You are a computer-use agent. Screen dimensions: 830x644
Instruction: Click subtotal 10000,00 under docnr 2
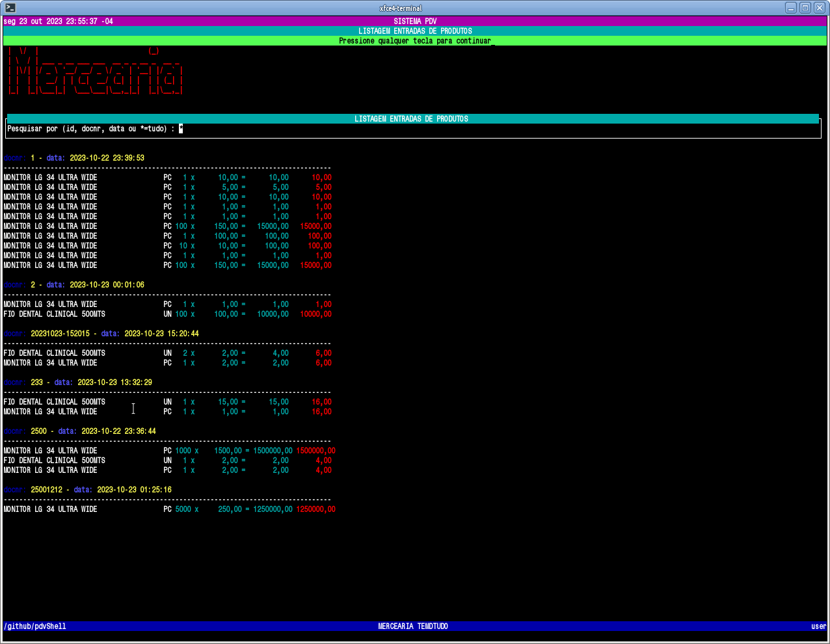(x=273, y=314)
